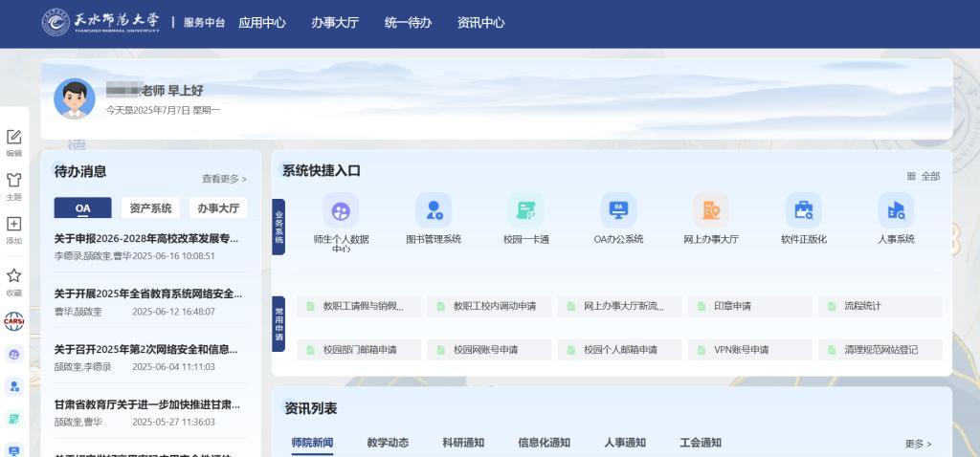Open the 师生个人数据中心 system icon
Image resolution: width=980 pixels, height=457 pixels.
(341, 211)
